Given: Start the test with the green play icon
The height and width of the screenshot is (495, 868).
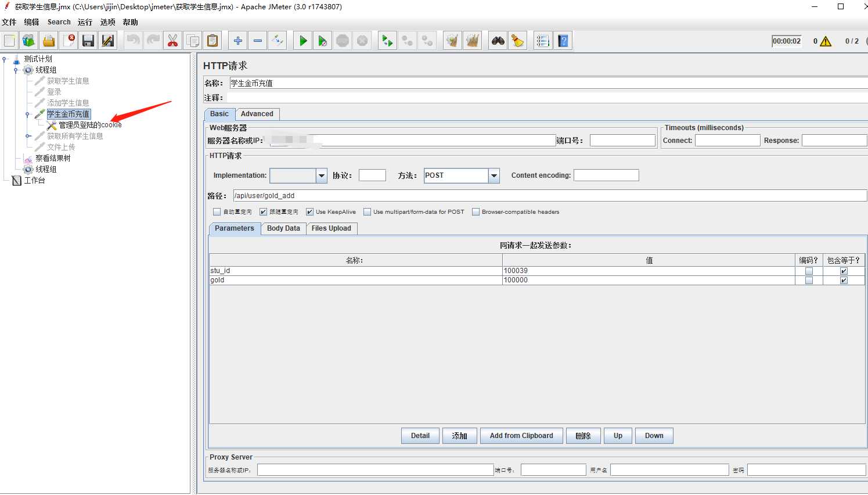Looking at the screenshot, I should coord(303,41).
